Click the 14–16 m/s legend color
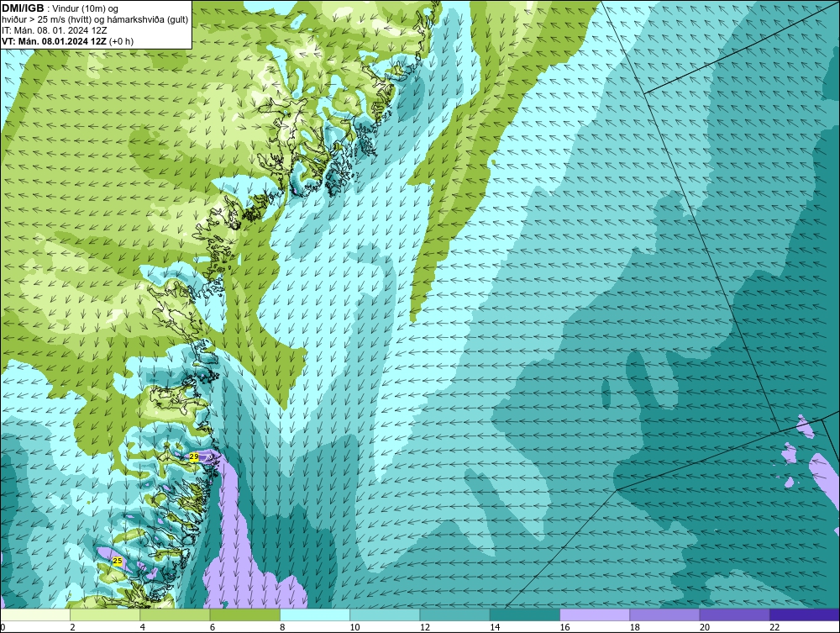 [x=524, y=615]
